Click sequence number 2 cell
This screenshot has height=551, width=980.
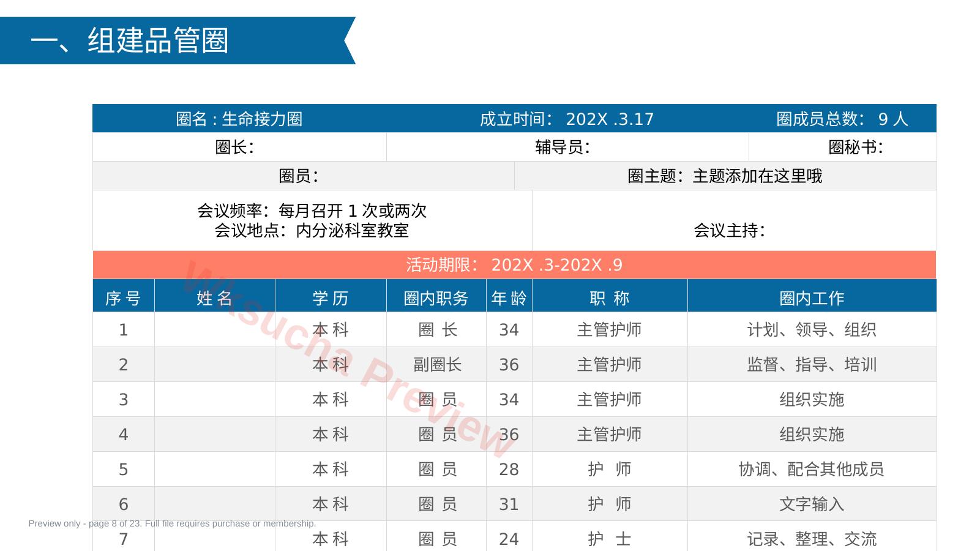coord(124,364)
